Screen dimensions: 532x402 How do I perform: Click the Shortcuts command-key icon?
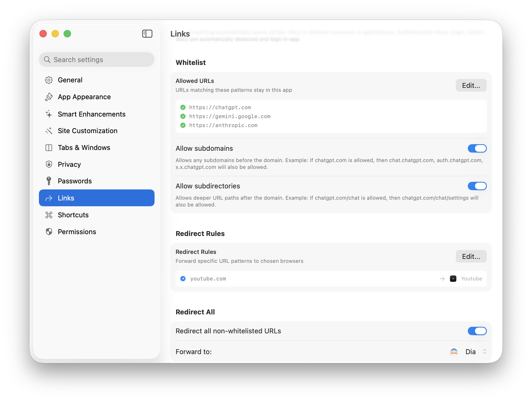(49, 215)
